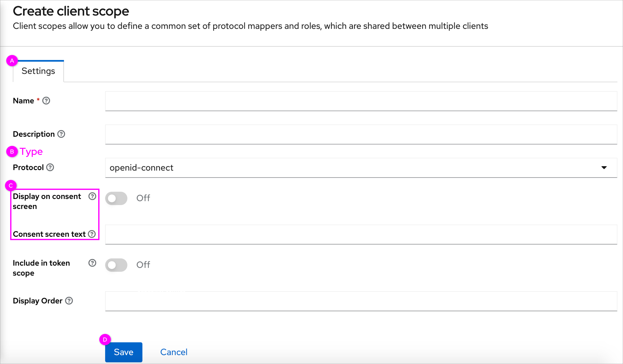Cancel creating the client scope

(174, 352)
